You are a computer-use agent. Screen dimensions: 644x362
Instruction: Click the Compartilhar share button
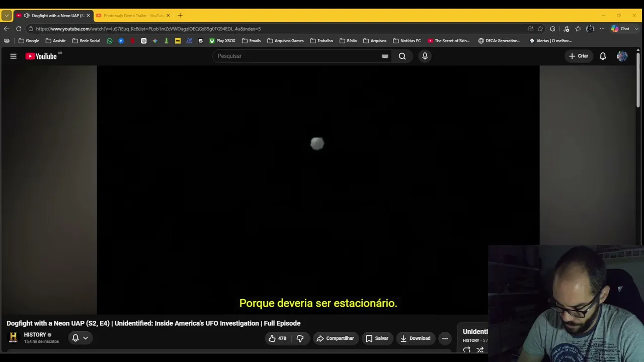[x=335, y=338]
